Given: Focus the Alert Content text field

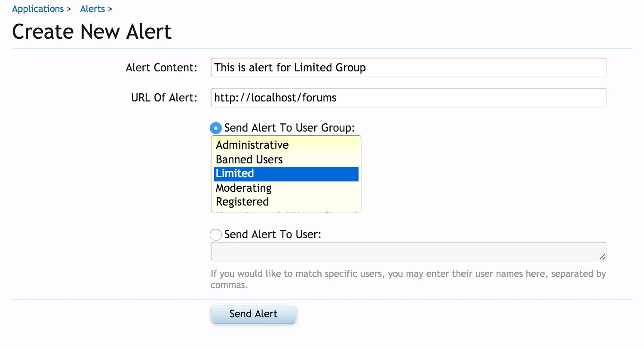Looking at the screenshot, I should point(408,68).
